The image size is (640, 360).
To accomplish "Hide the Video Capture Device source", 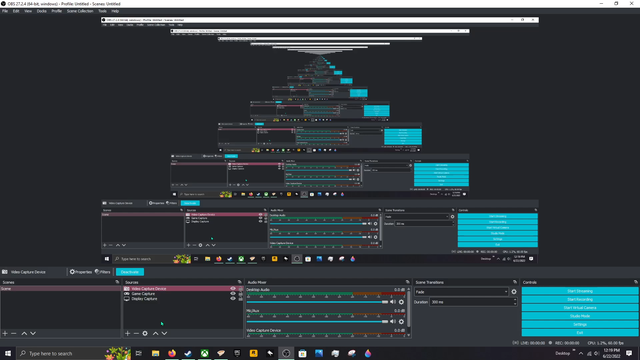I will [x=233, y=289].
